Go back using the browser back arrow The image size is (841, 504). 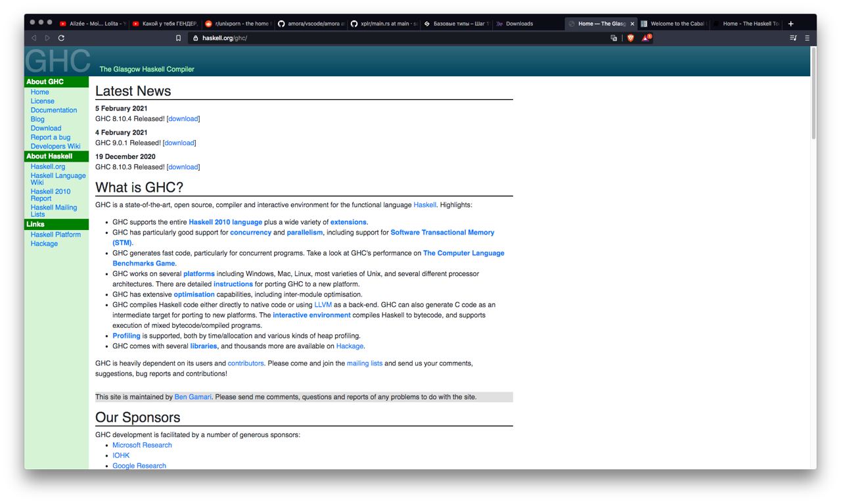(34, 38)
